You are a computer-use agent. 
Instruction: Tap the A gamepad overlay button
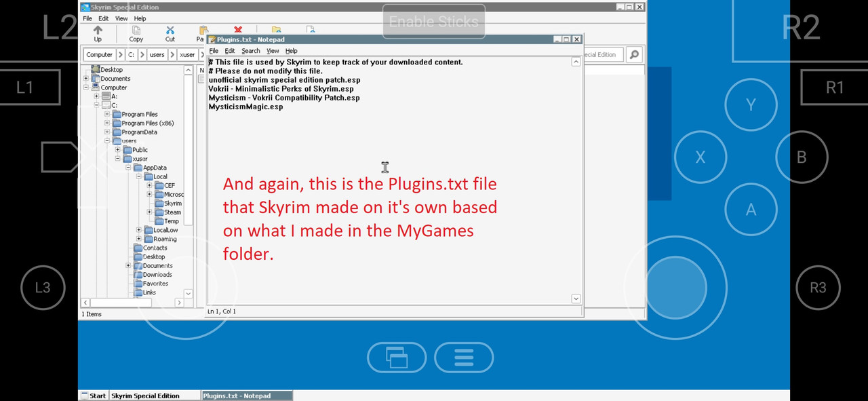coord(751,210)
